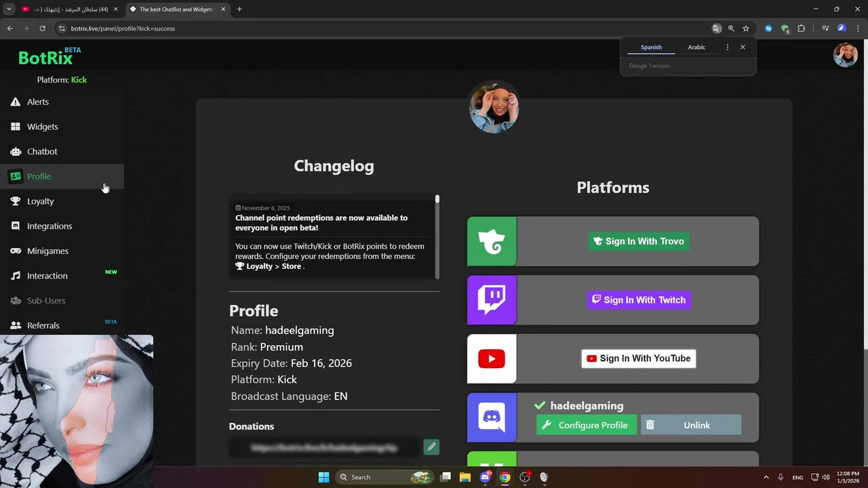Click the Widgets grid icon
This screenshot has width=868, height=488.
[16, 127]
